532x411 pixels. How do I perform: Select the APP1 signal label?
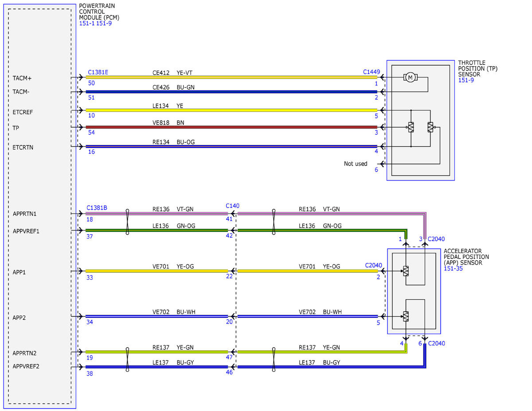pyautogui.click(x=19, y=272)
